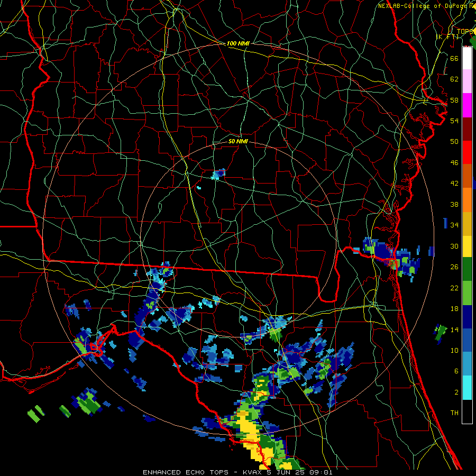This screenshot has height=476, width=476.
Task: Click the dark red legend swatch
Action: coord(467,129)
